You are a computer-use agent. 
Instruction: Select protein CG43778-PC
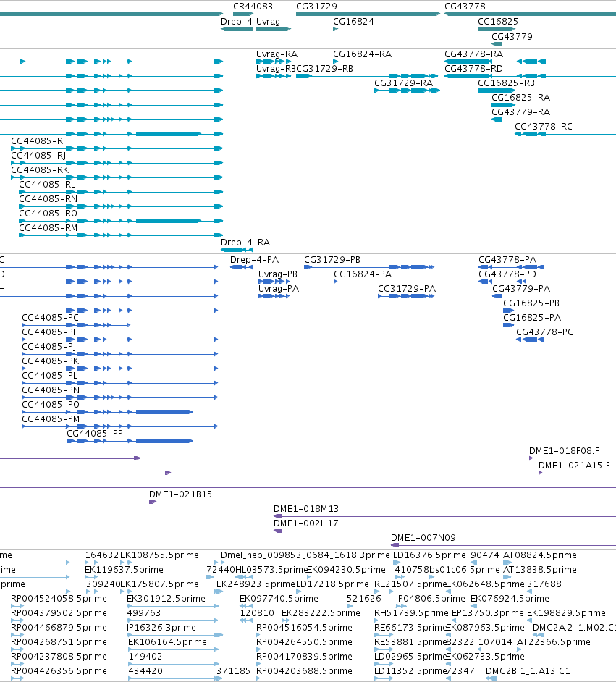544,332
